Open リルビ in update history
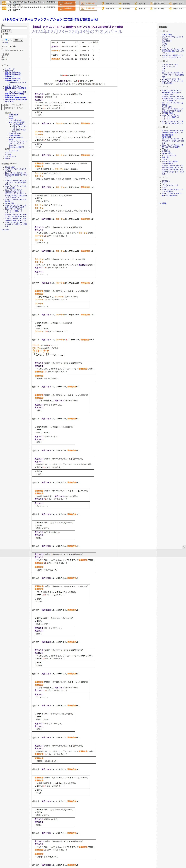Screen dimensions: 186x868 coord(164,187)
